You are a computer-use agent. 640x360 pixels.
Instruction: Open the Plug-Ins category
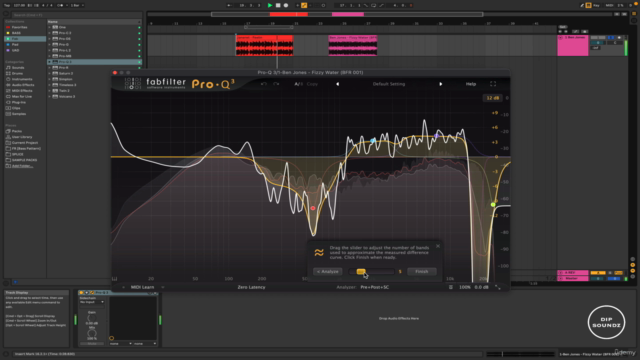19,102
